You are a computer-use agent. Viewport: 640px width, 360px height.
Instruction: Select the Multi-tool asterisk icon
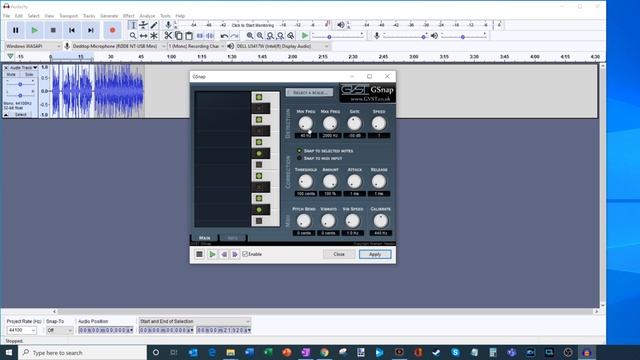(154, 36)
